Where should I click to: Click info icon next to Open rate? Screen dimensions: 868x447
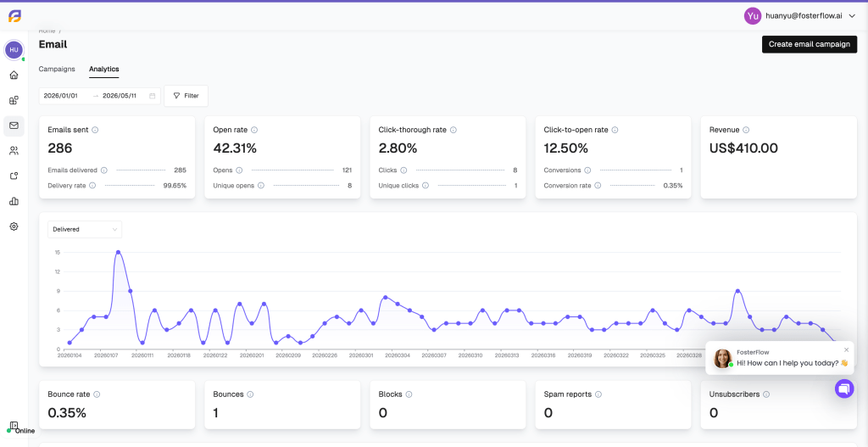[254, 130]
